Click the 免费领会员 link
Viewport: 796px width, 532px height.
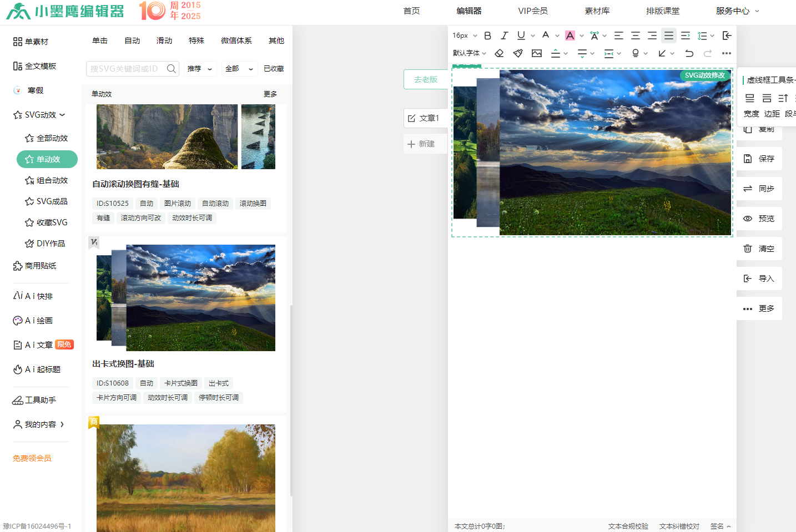pyautogui.click(x=32, y=458)
